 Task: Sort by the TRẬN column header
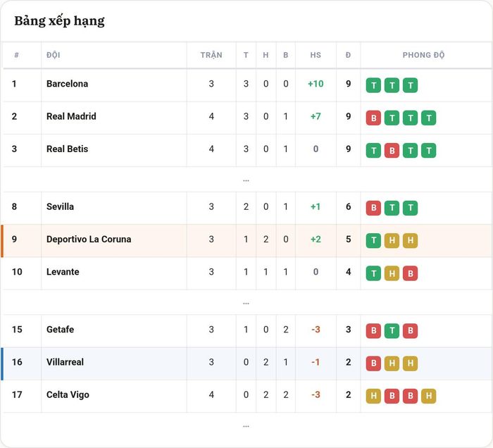(x=211, y=55)
